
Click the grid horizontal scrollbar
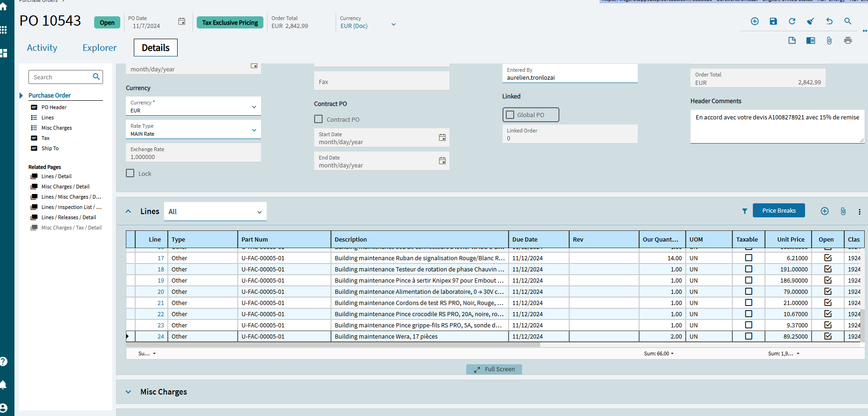[x=333, y=345]
